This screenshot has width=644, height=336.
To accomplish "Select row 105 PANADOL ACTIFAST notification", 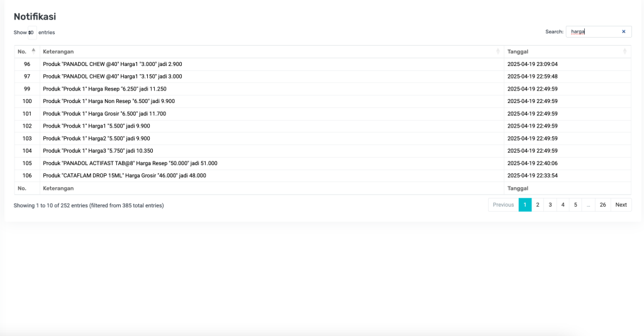I will coord(130,163).
